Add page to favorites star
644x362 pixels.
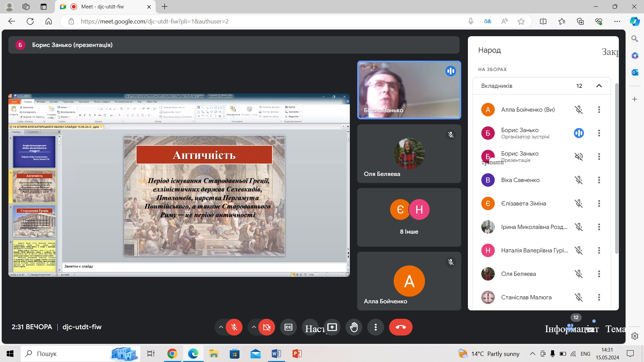[521, 21]
